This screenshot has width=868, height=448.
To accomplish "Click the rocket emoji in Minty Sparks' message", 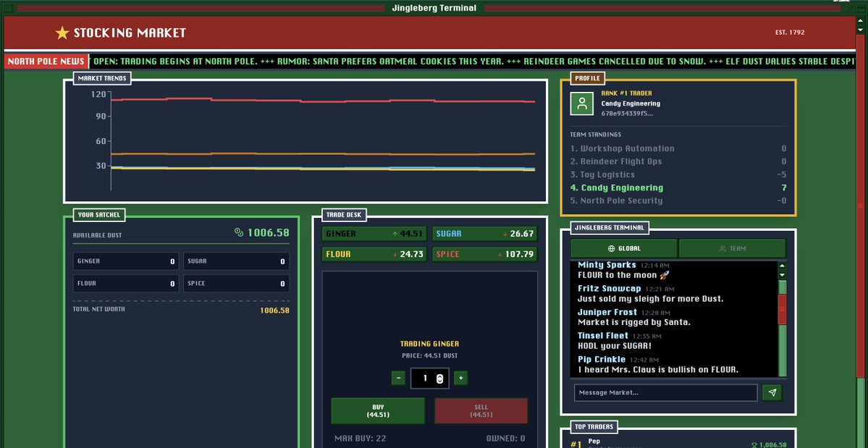I will pos(665,275).
